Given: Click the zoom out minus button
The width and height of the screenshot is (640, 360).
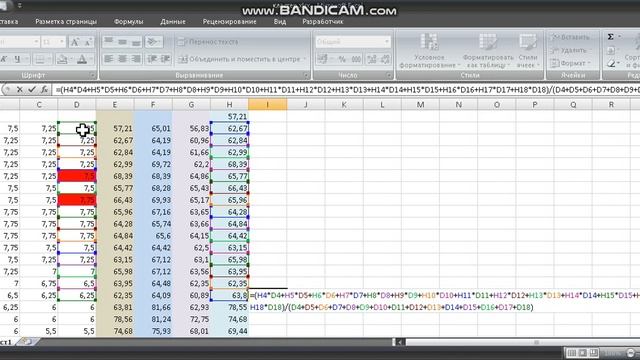Looking at the screenshot, I should [x=631, y=353].
